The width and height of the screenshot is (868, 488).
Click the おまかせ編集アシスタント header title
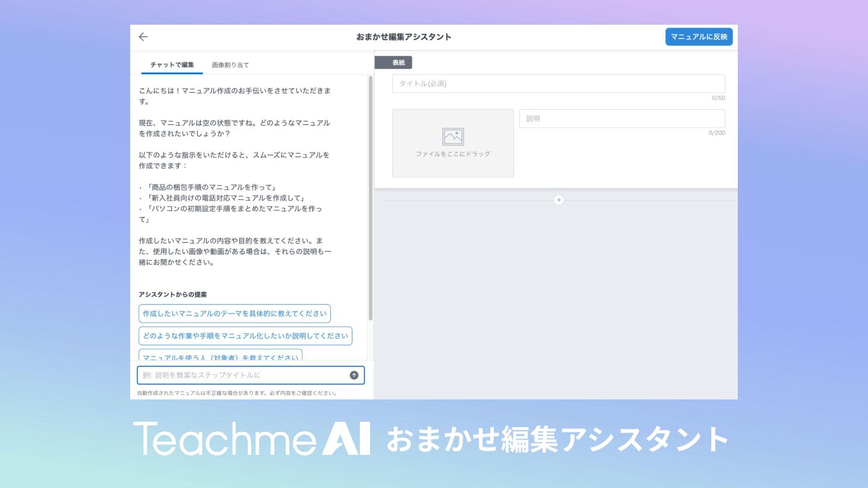404,37
